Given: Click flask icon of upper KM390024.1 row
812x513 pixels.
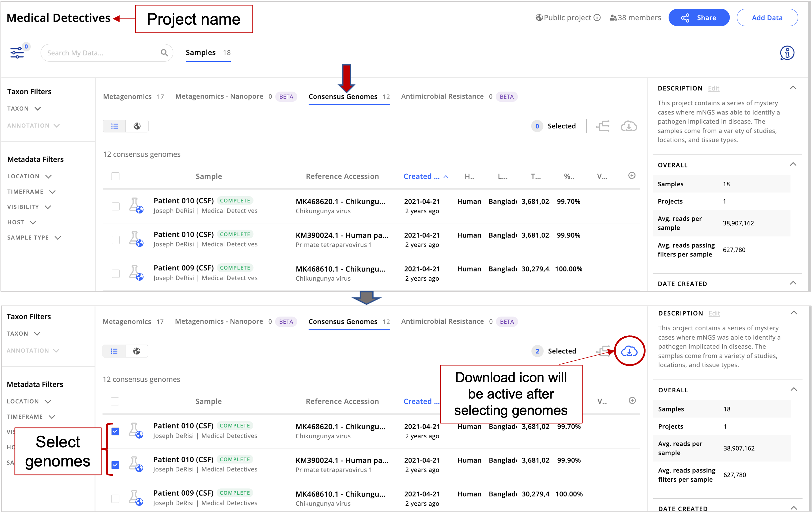Looking at the screenshot, I should [x=136, y=239].
